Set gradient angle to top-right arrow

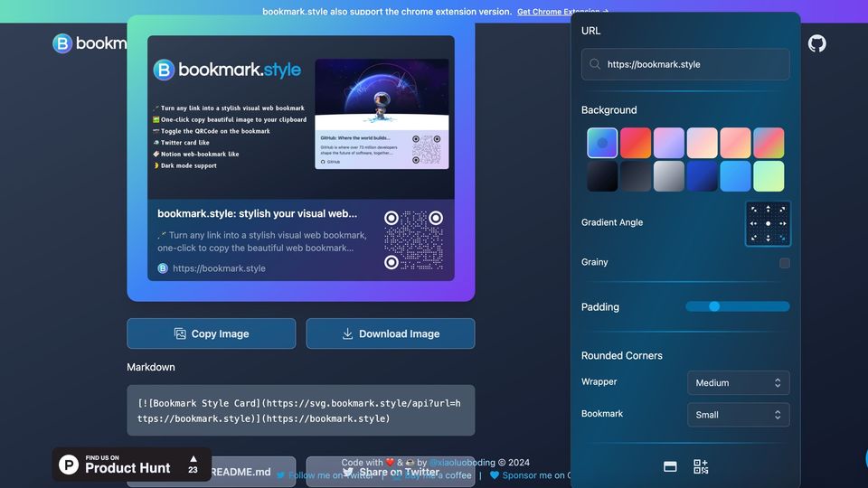(x=782, y=210)
